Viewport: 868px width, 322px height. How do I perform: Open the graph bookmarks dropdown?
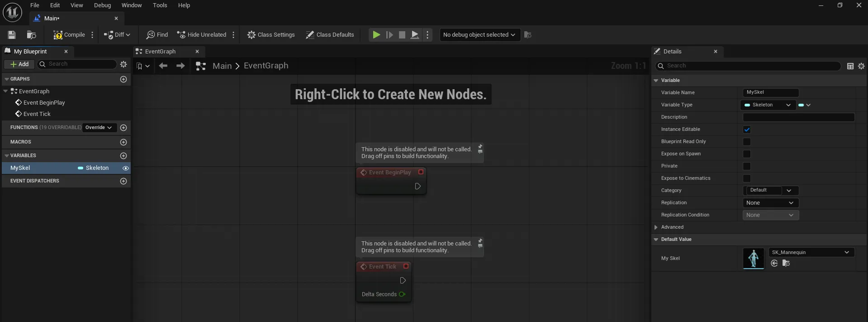pyautogui.click(x=143, y=66)
